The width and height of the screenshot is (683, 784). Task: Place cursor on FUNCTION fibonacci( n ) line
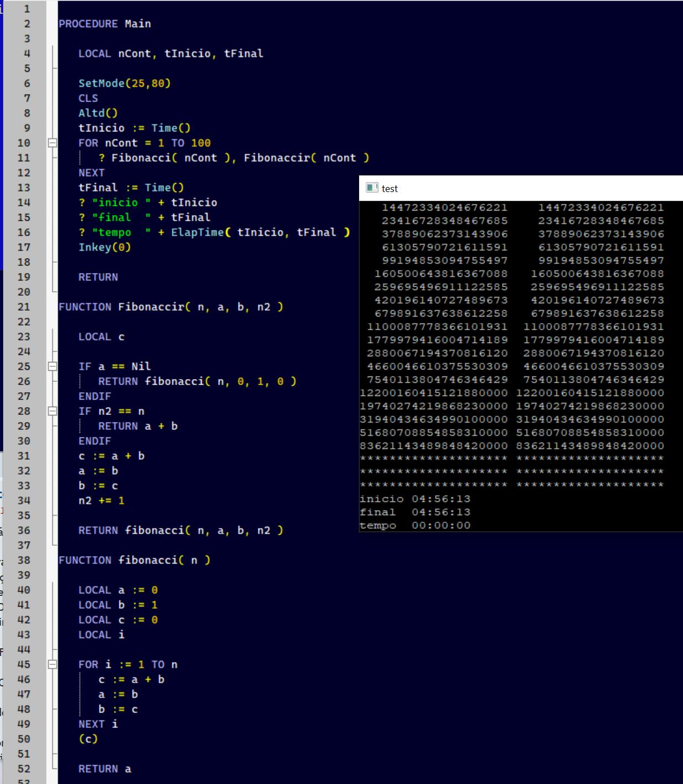click(x=134, y=560)
